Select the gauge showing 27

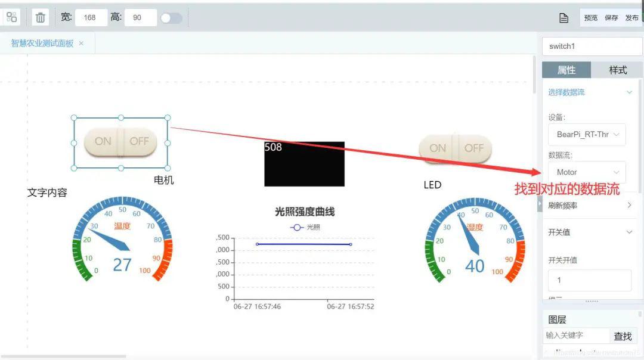[122, 240]
